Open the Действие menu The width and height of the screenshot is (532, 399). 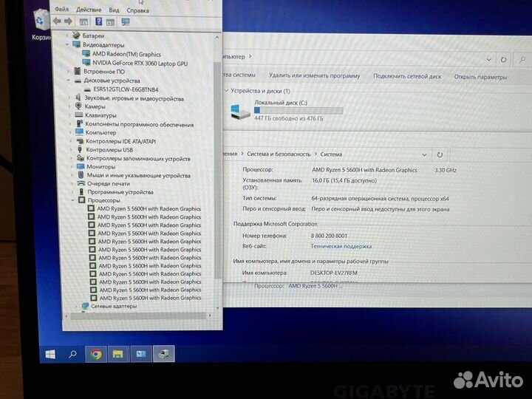[88, 10]
